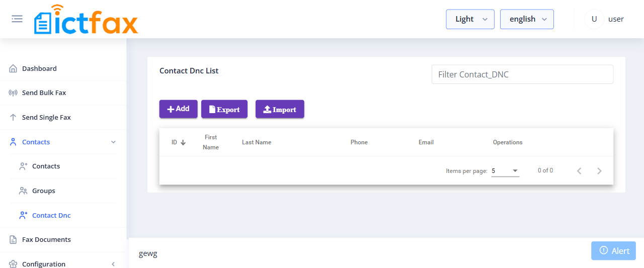
Task: Click the Add button
Action: [x=179, y=109]
